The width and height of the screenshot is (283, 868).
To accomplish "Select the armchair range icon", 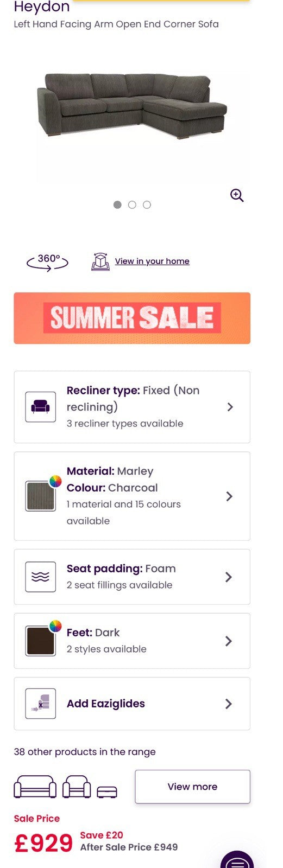I will [77, 787].
